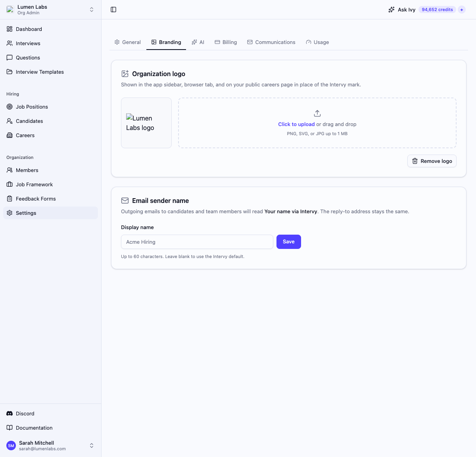Click the trash icon on Remove logo

[x=415, y=161]
